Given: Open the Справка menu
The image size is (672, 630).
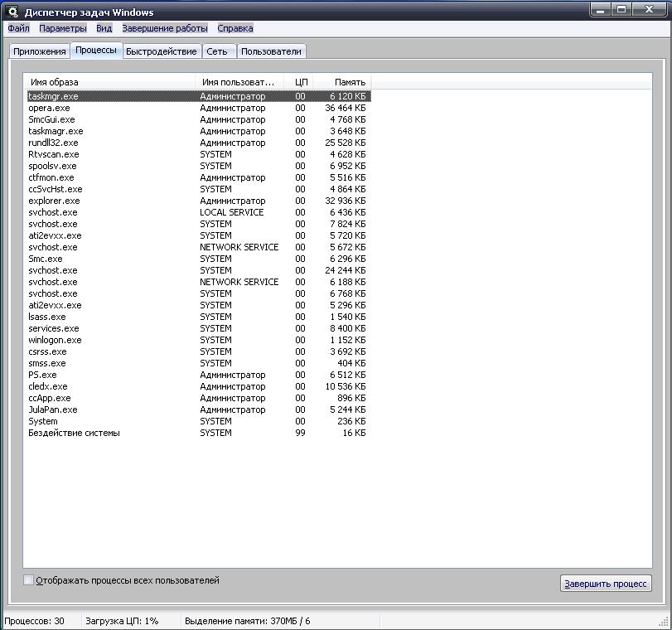Looking at the screenshot, I should (x=235, y=28).
